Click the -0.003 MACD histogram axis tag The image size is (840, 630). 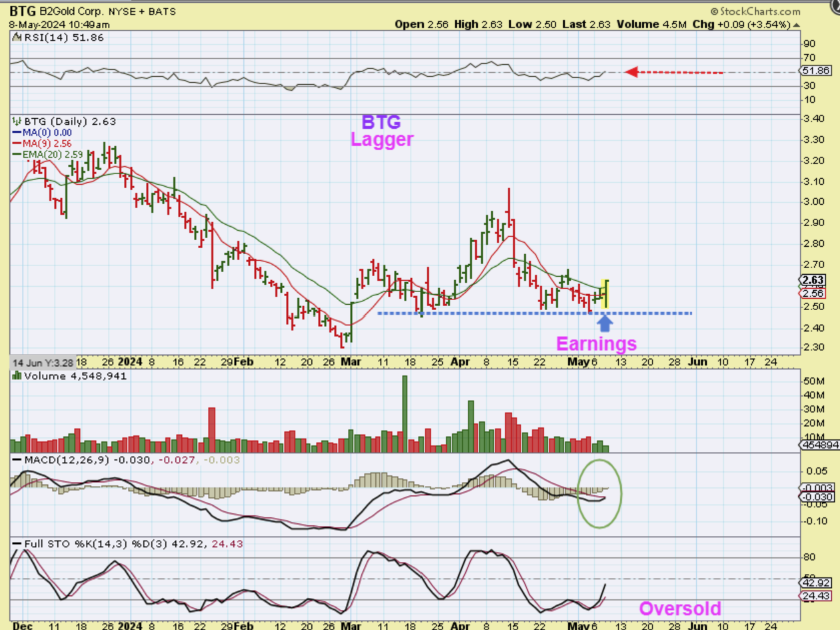point(817,487)
